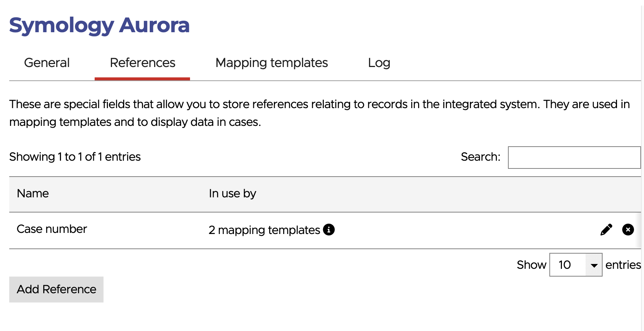Go to the Log tab
This screenshot has height=331, width=644.
[x=379, y=63]
